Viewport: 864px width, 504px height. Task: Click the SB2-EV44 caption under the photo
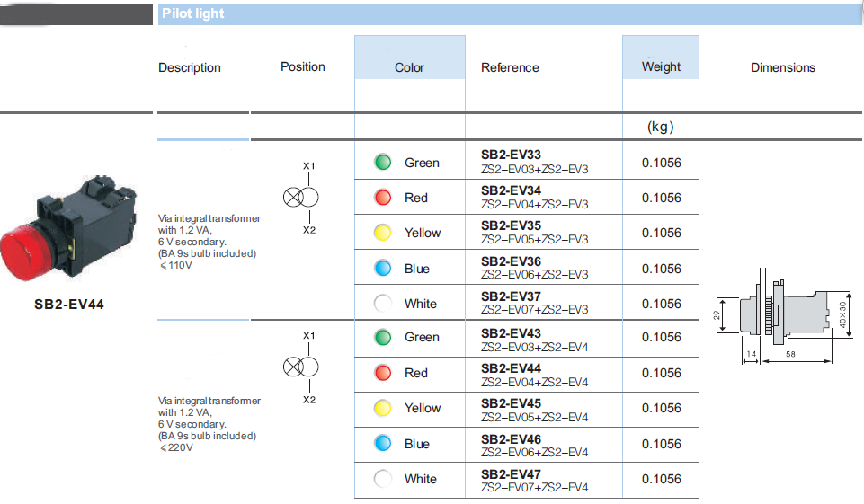pyautogui.click(x=69, y=305)
